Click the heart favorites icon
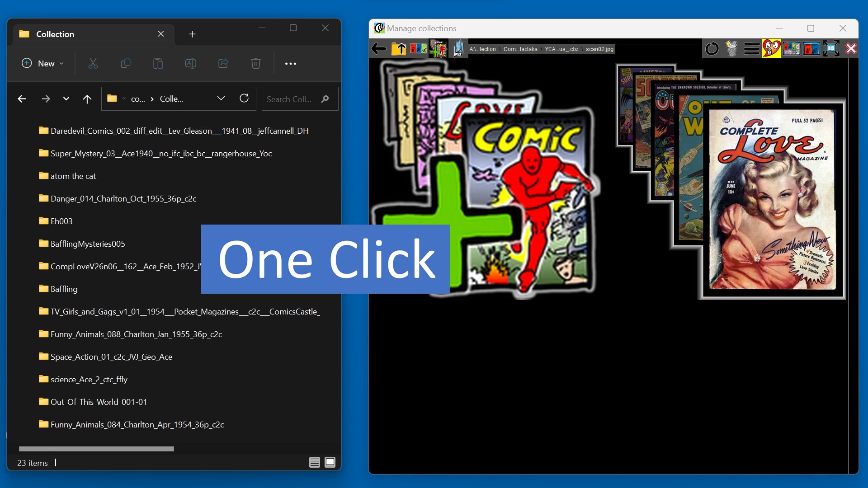The height and width of the screenshot is (488, 868). point(771,48)
